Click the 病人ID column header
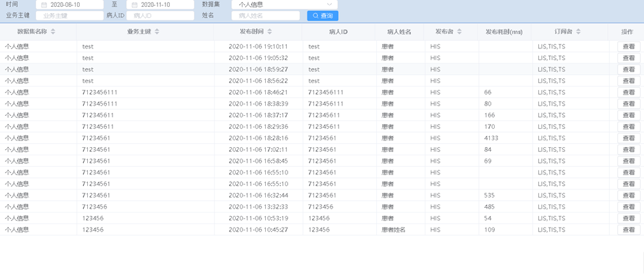This screenshot has height=278, width=644. (x=339, y=31)
